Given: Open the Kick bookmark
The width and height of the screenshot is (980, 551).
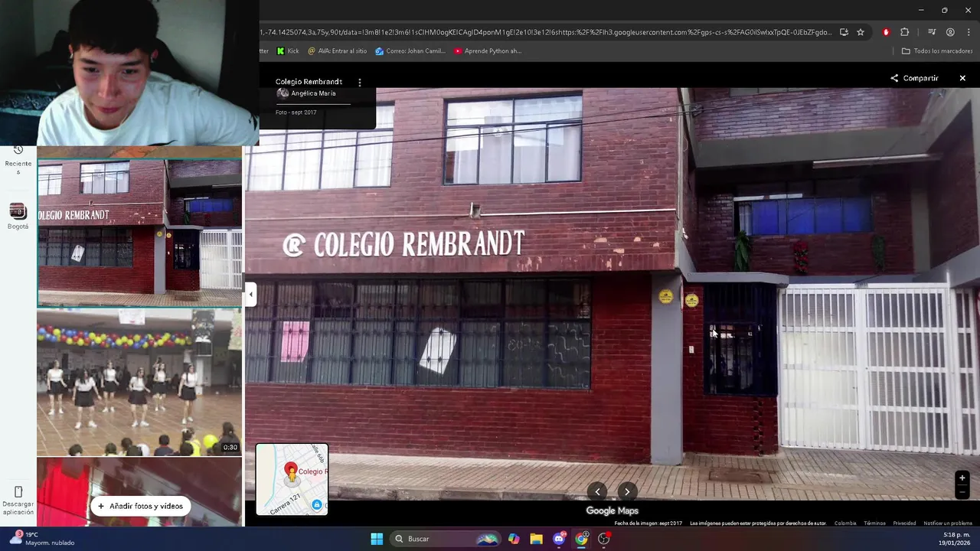Looking at the screenshot, I should [x=288, y=51].
